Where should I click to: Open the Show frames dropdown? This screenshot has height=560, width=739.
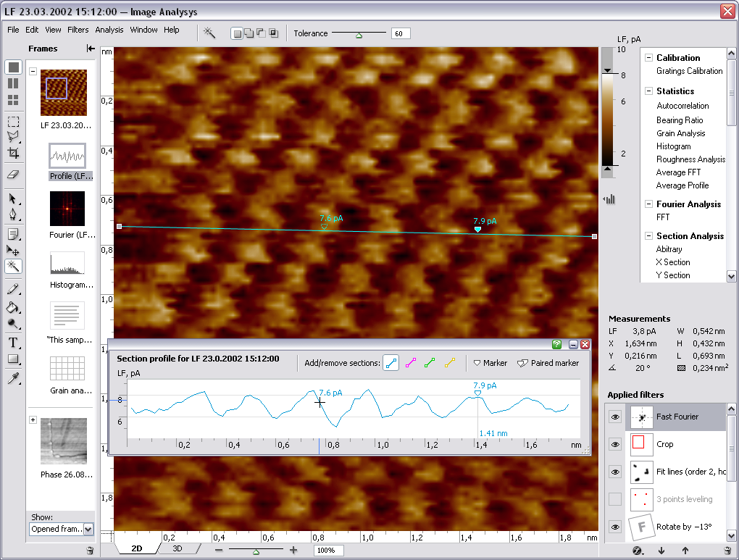click(x=88, y=530)
